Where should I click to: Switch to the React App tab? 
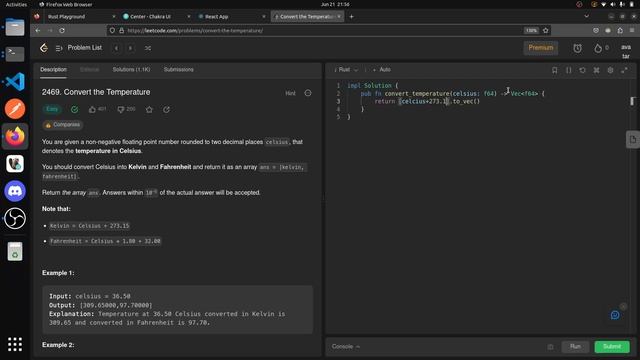tap(231, 17)
